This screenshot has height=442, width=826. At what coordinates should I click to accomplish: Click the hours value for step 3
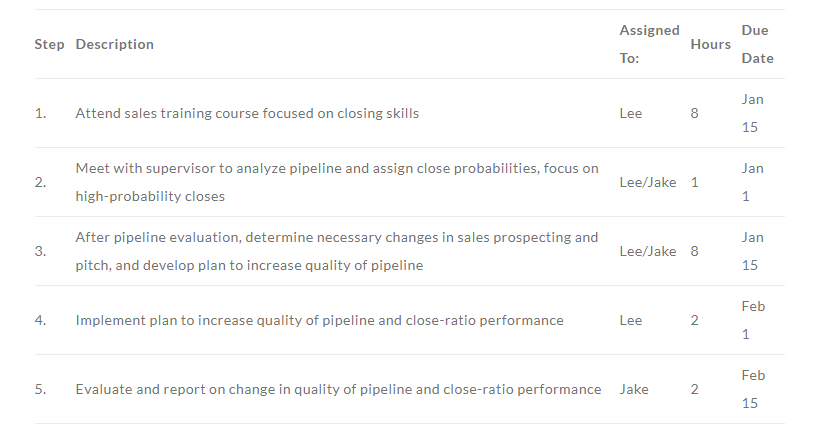coord(694,251)
